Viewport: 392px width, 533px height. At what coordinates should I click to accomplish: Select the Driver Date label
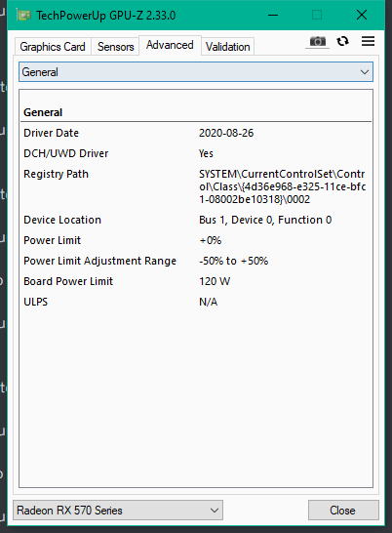coord(52,133)
